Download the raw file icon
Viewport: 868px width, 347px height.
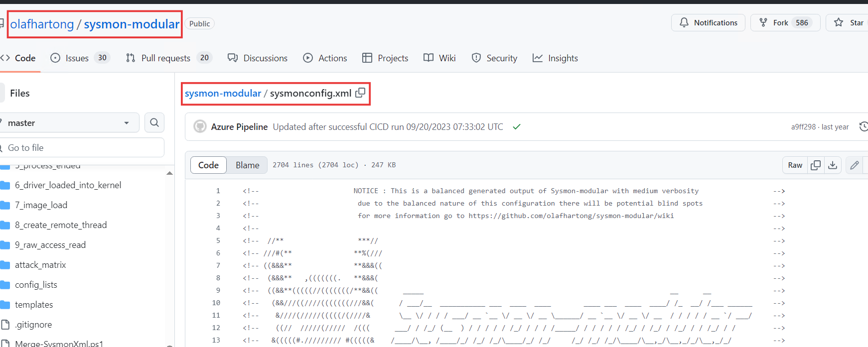pyautogui.click(x=833, y=165)
